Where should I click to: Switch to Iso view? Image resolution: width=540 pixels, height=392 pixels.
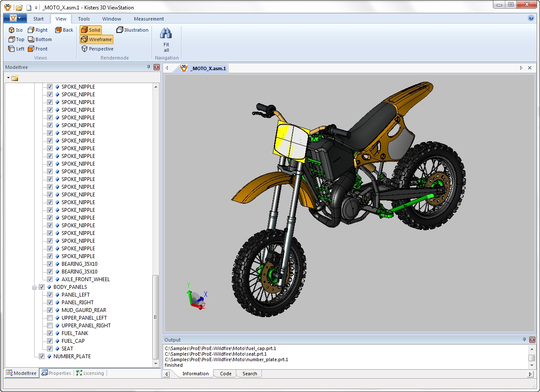(15, 30)
